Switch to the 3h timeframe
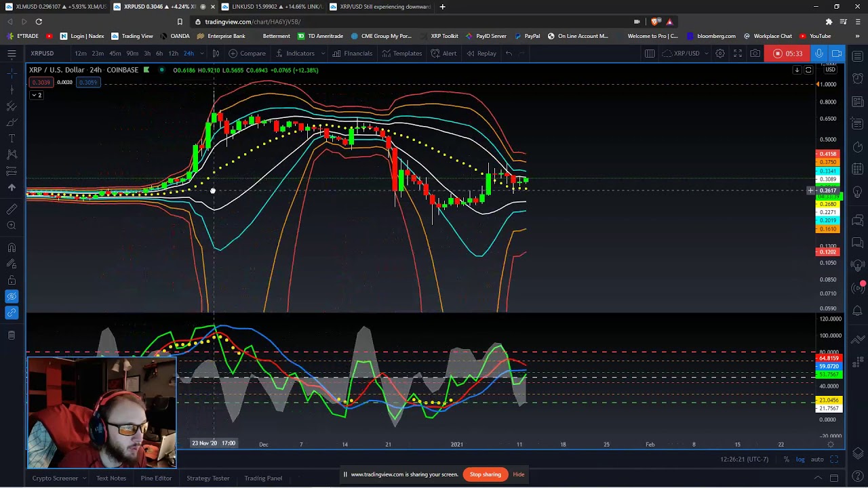Screen dimensions: 868x488 pos(147,54)
